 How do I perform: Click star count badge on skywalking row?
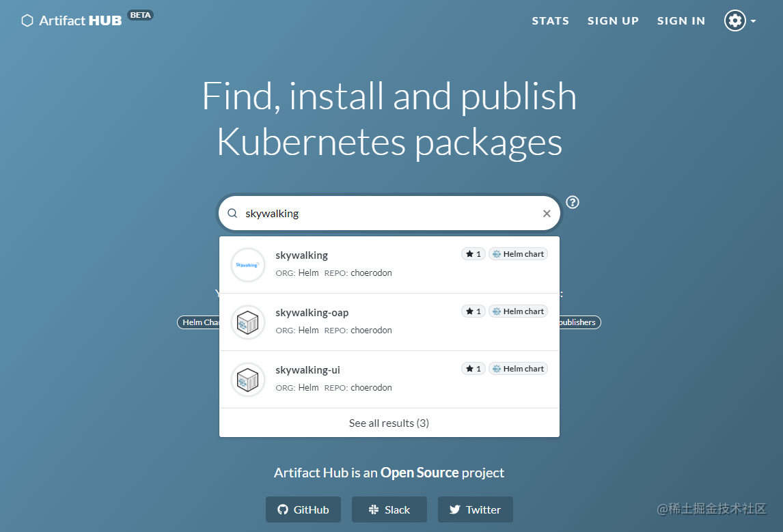[473, 254]
